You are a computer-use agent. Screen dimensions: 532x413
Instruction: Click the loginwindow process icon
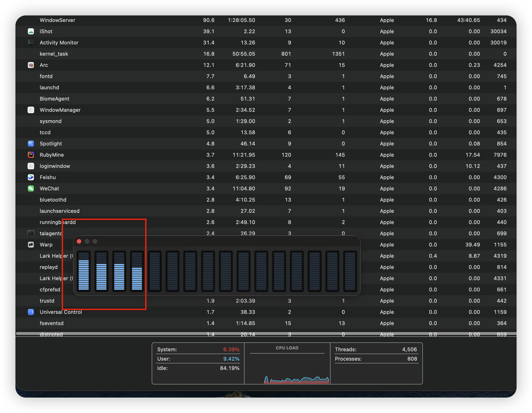pyautogui.click(x=31, y=166)
